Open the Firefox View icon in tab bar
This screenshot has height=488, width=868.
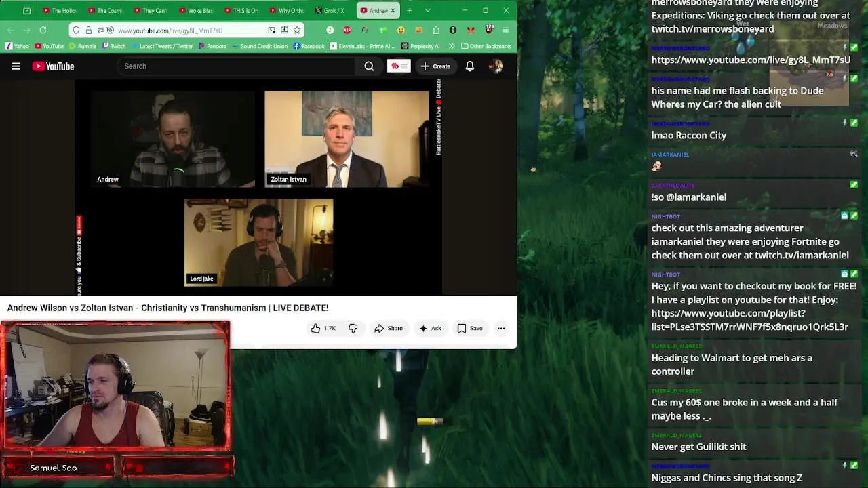[x=26, y=10]
